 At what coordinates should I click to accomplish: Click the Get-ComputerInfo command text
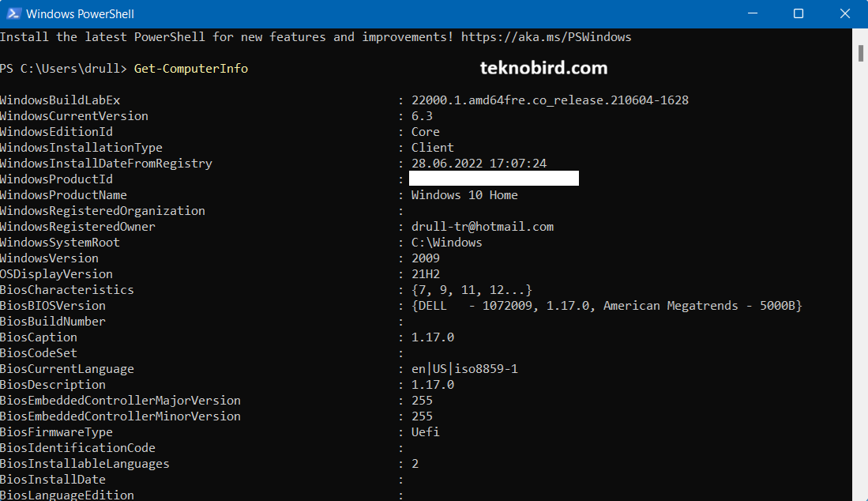[190, 68]
